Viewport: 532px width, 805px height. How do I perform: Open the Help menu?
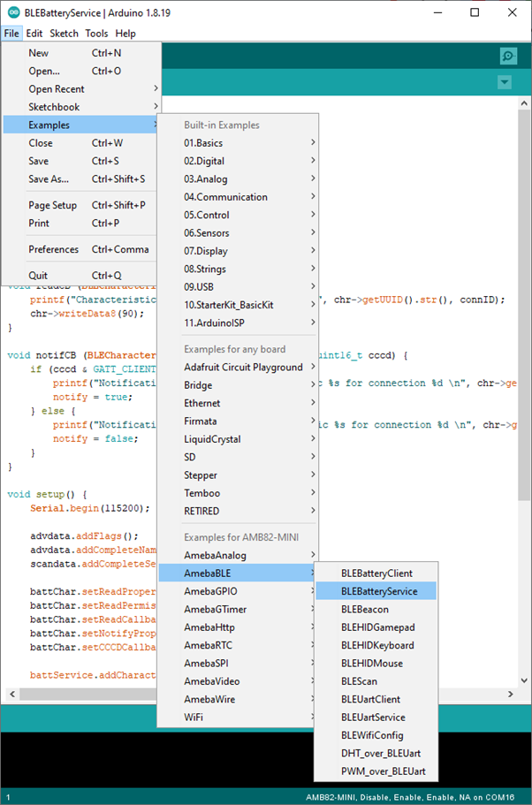(125, 34)
